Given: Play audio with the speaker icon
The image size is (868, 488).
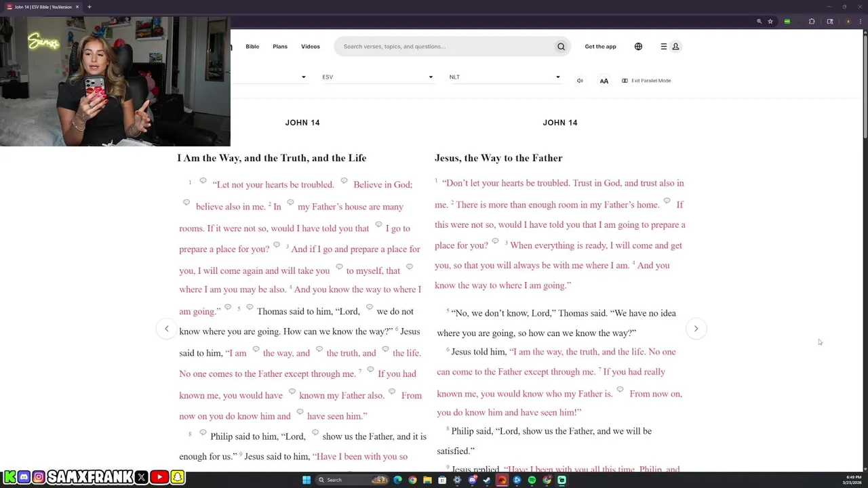Looking at the screenshot, I should (580, 81).
